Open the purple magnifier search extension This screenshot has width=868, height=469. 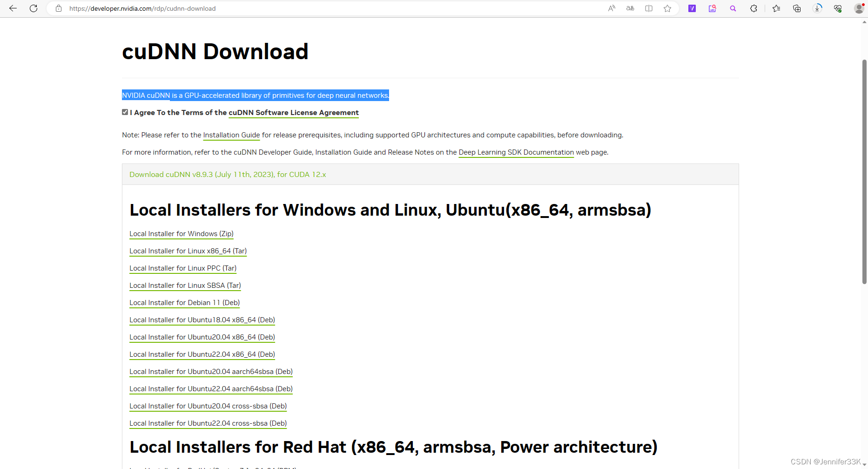click(733, 8)
